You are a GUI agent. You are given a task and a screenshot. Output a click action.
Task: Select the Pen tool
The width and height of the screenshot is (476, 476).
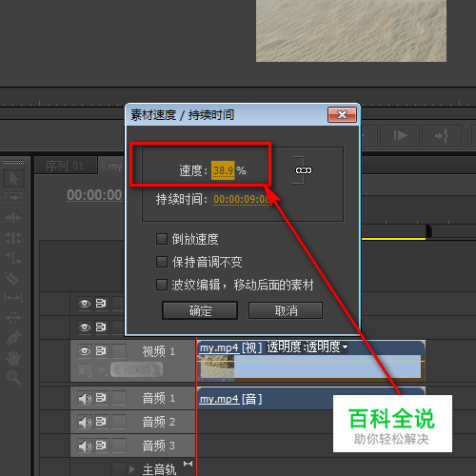13,337
